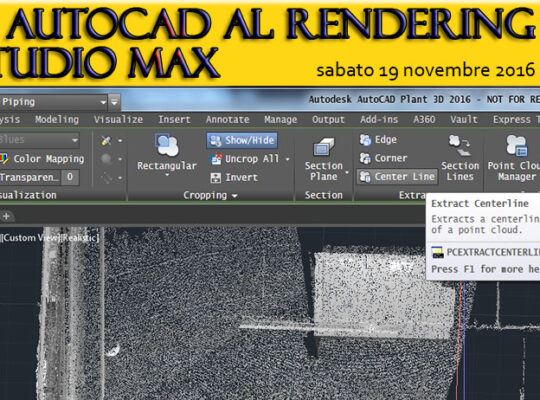Click the Invert crop icon
The image size is (540, 400).
click(216, 178)
